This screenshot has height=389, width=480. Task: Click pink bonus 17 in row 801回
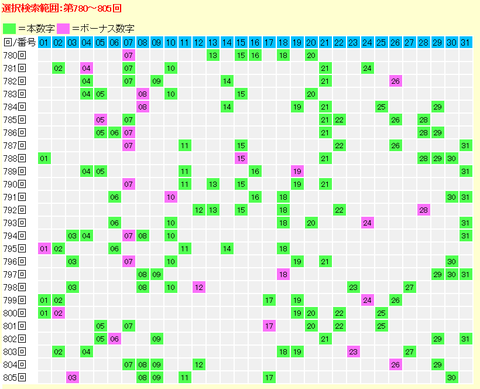tap(269, 326)
